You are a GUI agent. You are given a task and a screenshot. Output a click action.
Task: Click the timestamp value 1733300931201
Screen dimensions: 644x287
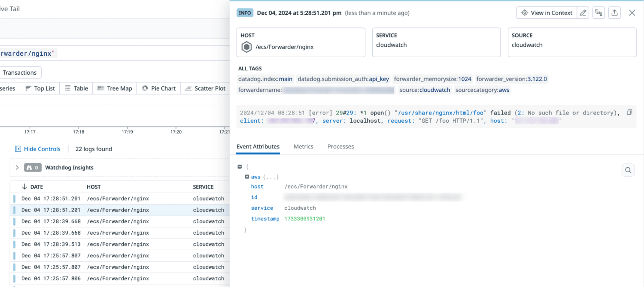(x=305, y=219)
